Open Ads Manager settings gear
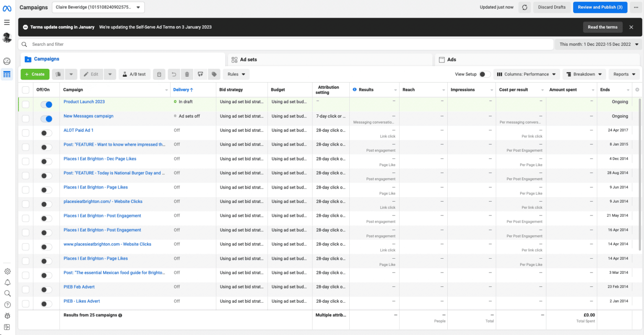The image size is (644, 335). (7, 271)
